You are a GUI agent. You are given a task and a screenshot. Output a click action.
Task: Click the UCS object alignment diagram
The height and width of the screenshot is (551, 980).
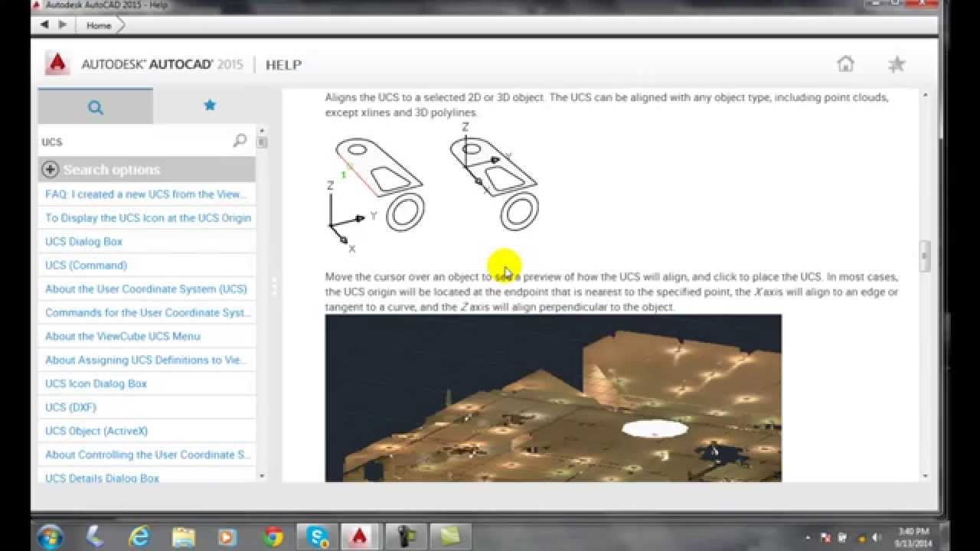tap(433, 188)
